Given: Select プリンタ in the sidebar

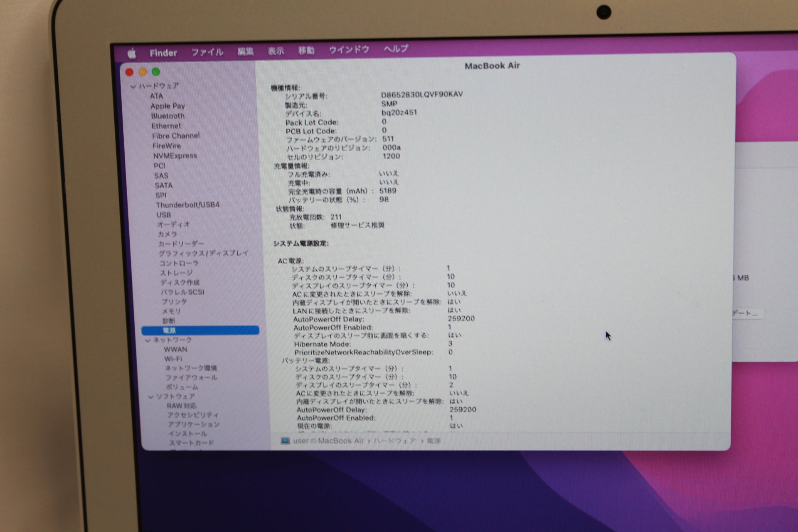Looking at the screenshot, I should [174, 302].
